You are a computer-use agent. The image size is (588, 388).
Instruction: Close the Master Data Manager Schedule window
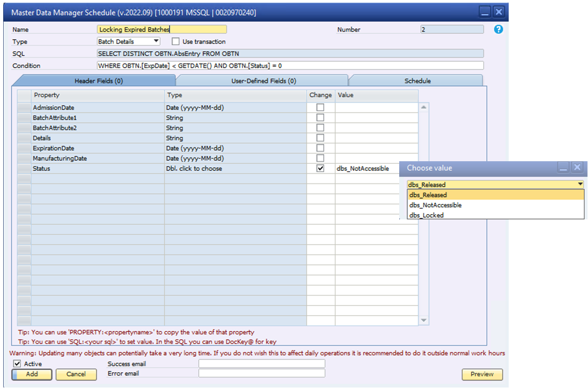[x=499, y=12]
